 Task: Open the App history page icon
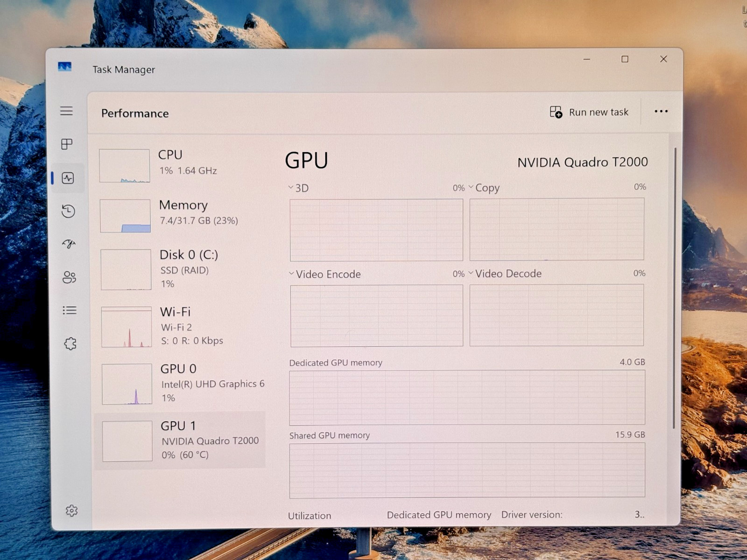click(x=68, y=211)
